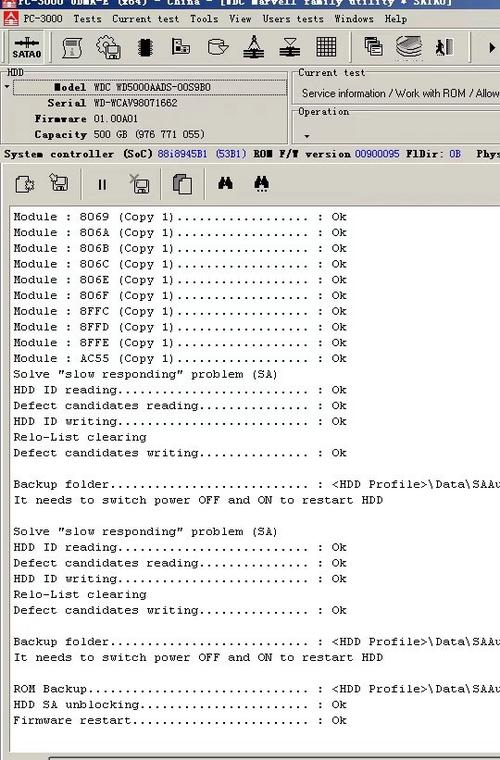Click the save log floppy icon
This screenshot has height=760, width=500.
point(59,183)
